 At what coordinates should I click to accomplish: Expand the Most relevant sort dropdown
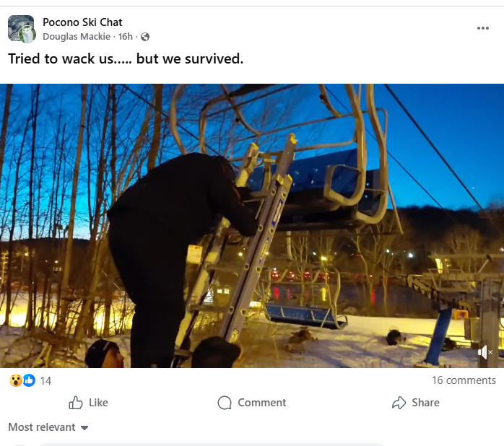point(48,427)
